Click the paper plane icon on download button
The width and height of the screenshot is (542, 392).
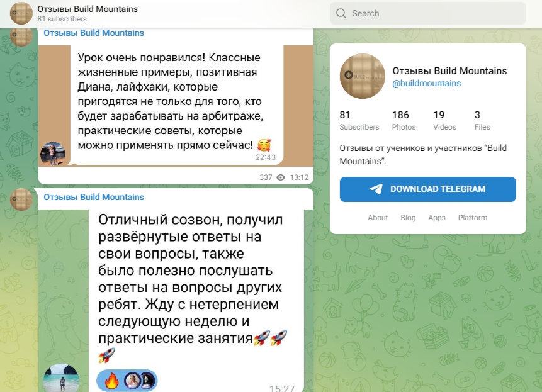376,189
